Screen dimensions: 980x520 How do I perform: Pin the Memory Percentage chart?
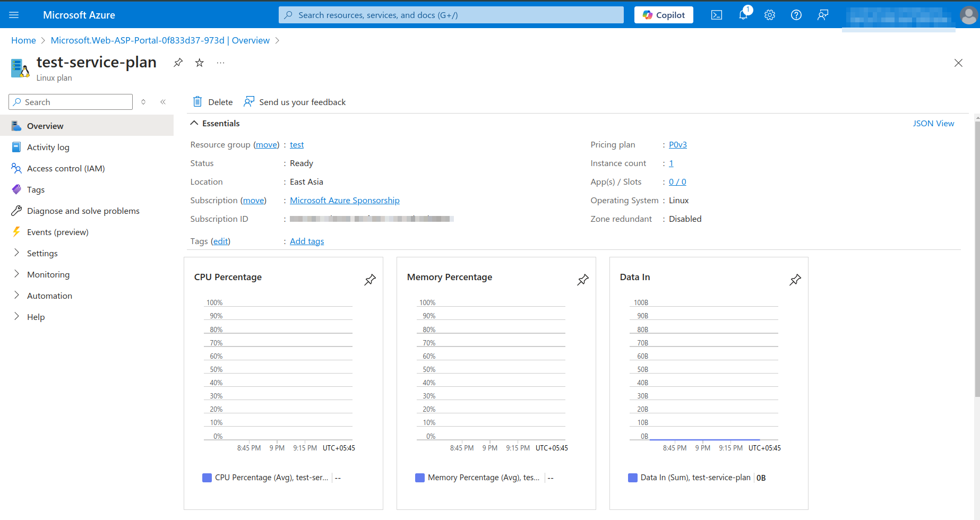pos(583,280)
